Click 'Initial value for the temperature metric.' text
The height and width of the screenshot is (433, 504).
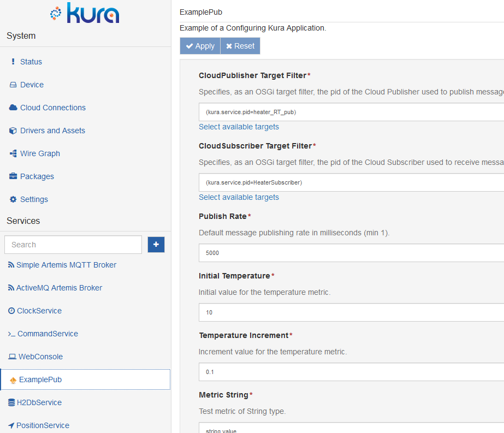264,292
